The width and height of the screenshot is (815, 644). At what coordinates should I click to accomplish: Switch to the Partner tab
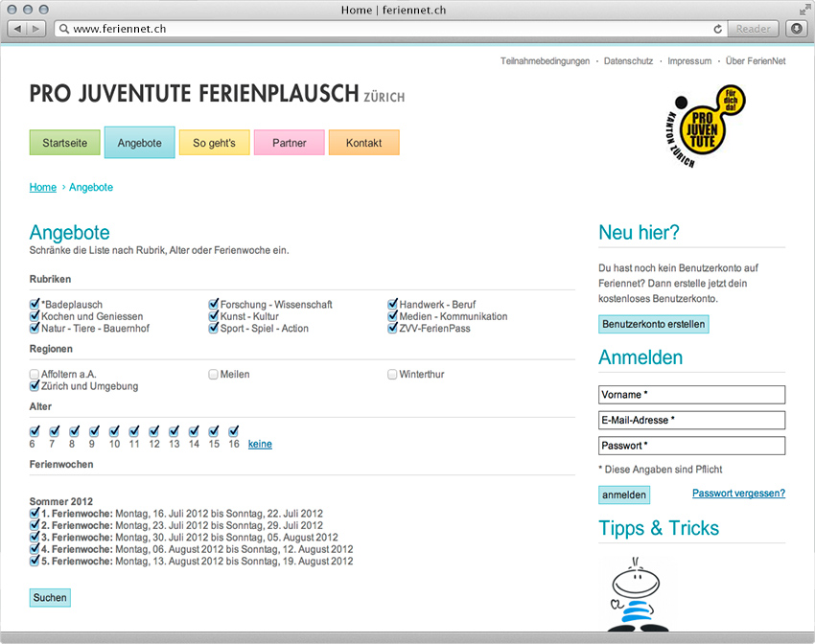289,143
